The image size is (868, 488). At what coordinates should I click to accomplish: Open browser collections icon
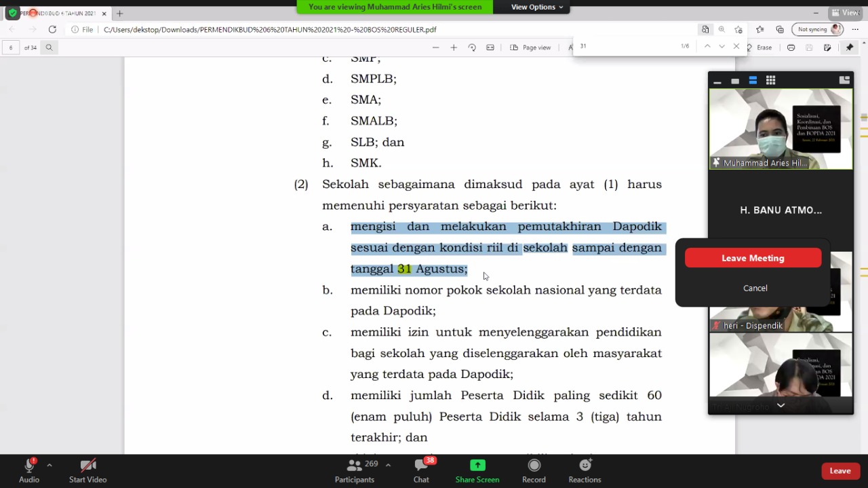pos(780,30)
